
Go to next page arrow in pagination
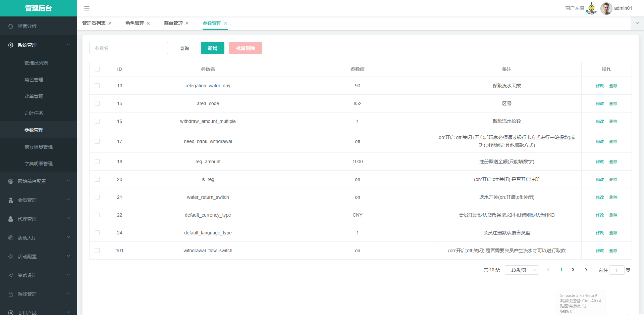586,270
